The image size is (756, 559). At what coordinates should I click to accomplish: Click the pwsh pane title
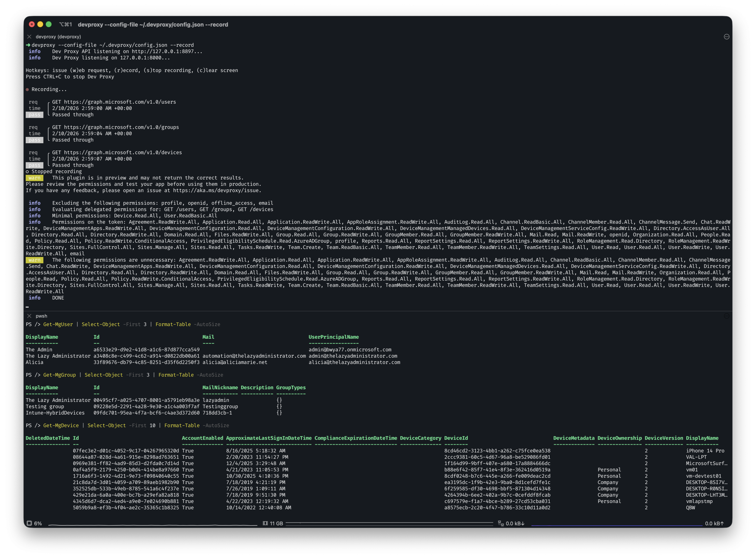coord(41,316)
